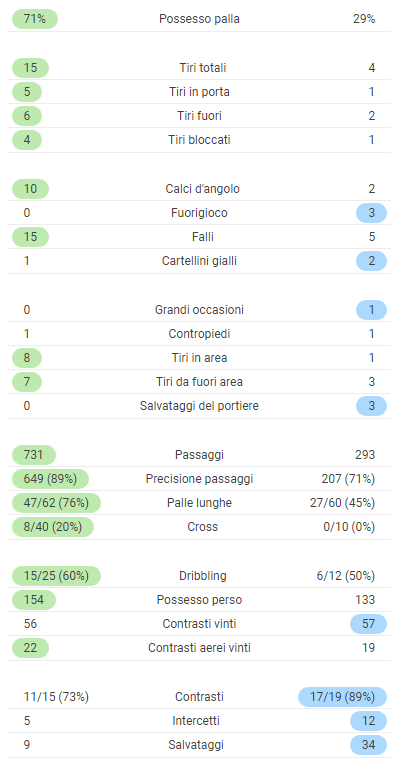
Task: Select the 649 (89%) pass accuracy badge
Action: 50,479
